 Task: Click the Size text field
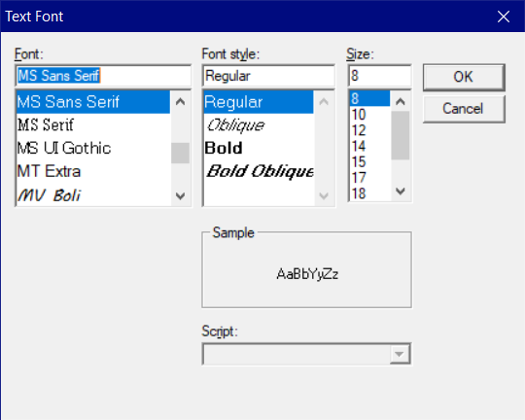pyautogui.click(x=380, y=76)
